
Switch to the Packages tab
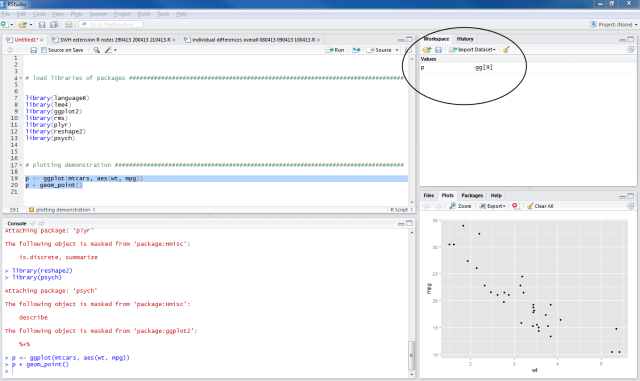coord(472,196)
